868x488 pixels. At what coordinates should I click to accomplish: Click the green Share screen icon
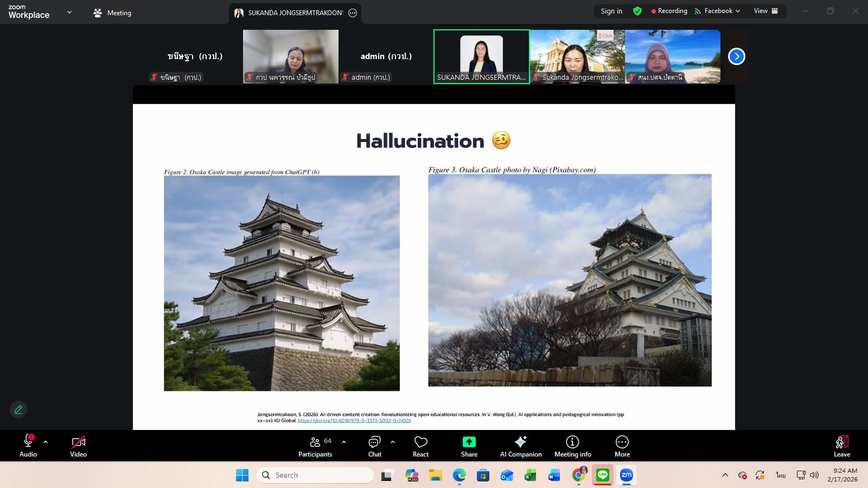coord(469,442)
